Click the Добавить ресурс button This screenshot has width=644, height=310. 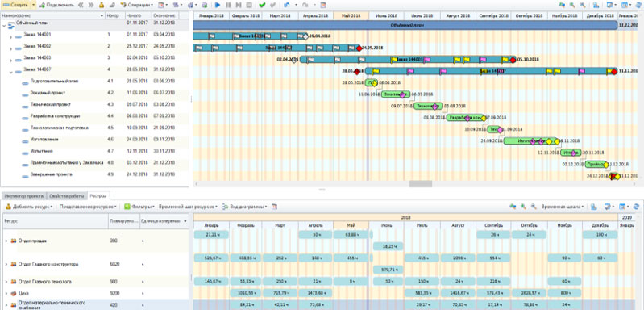click(x=29, y=207)
